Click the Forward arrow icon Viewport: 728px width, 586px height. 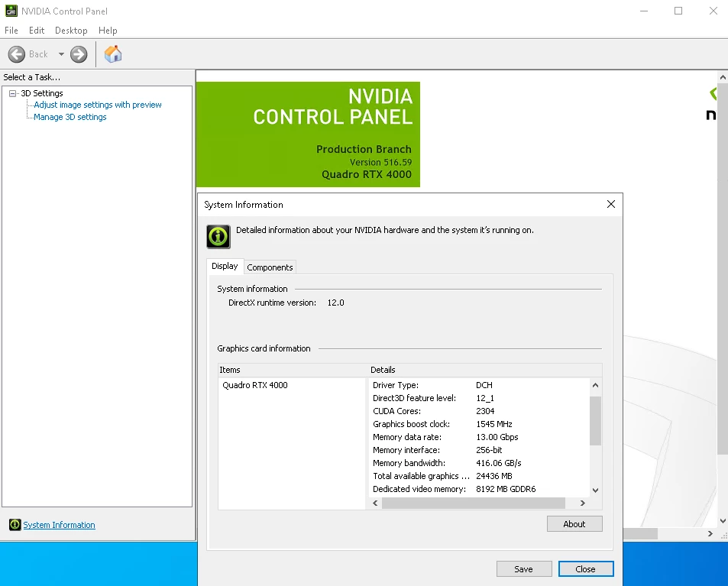79,54
